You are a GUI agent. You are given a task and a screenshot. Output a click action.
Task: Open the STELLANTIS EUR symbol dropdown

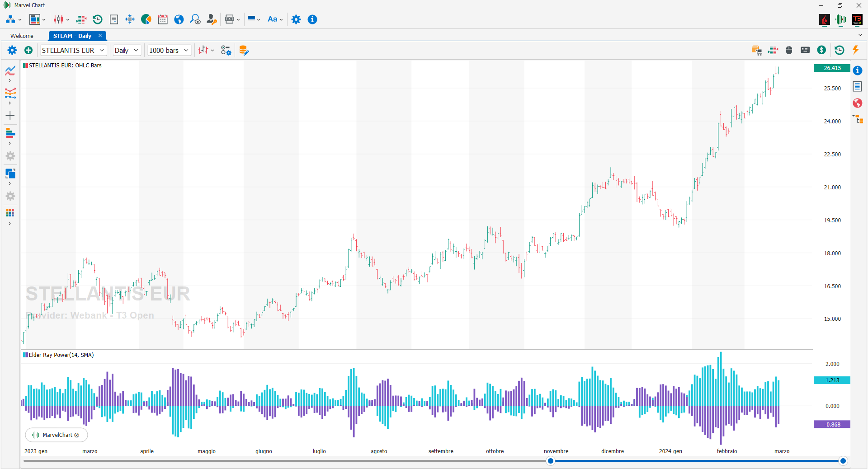point(73,50)
